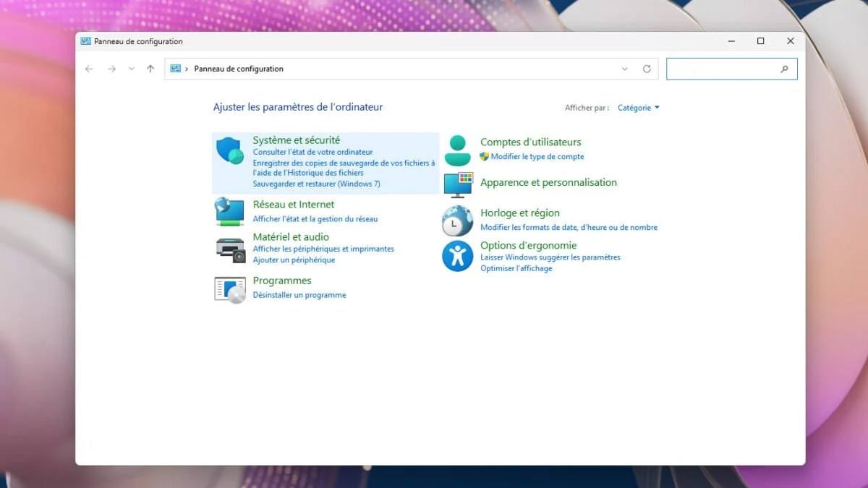Select Modifier le type de compte link
This screenshot has height=488, width=868.
[x=537, y=156]
